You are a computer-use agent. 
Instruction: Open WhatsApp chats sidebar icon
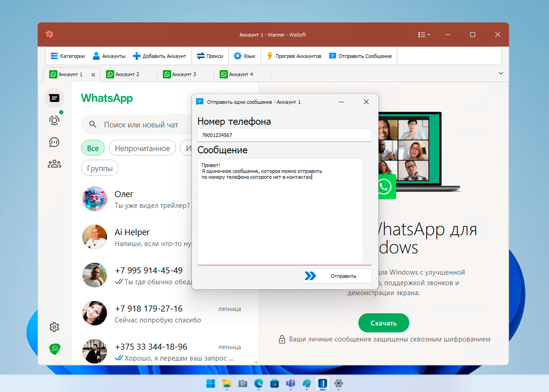point(54,98)
